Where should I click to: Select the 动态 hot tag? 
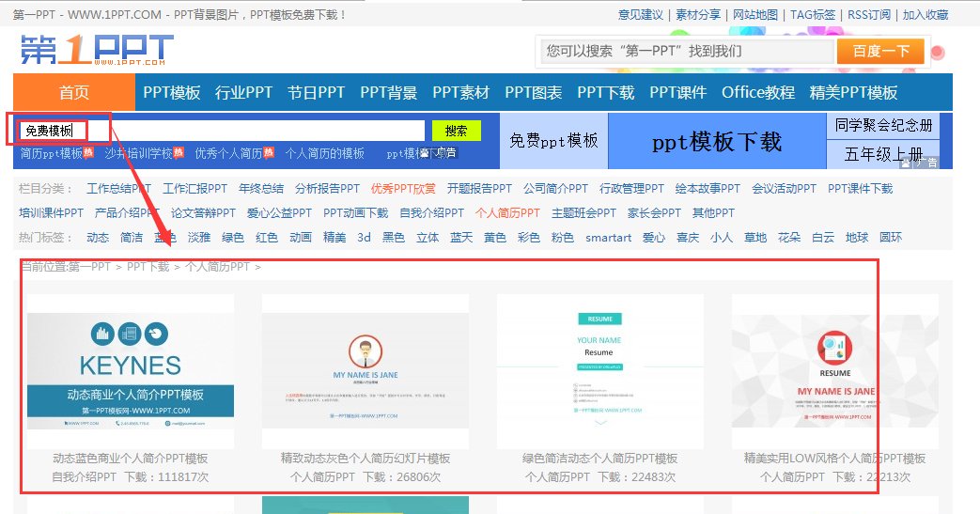click(98, 237)
